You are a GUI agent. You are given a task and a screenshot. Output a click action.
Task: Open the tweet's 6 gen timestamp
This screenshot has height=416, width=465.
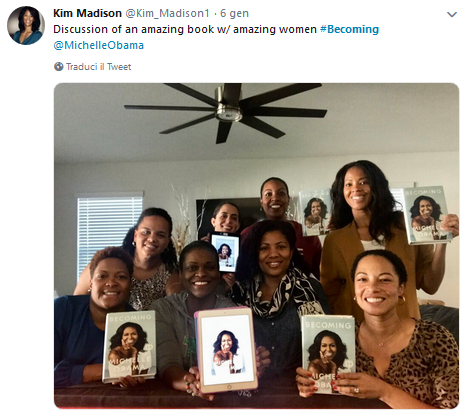pos(234,13)
